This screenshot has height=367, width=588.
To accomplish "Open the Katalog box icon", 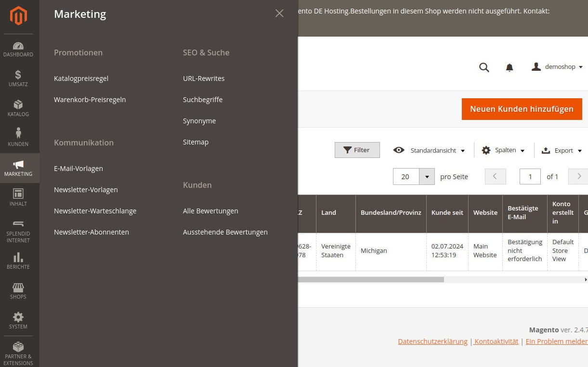I will (18, 105).
